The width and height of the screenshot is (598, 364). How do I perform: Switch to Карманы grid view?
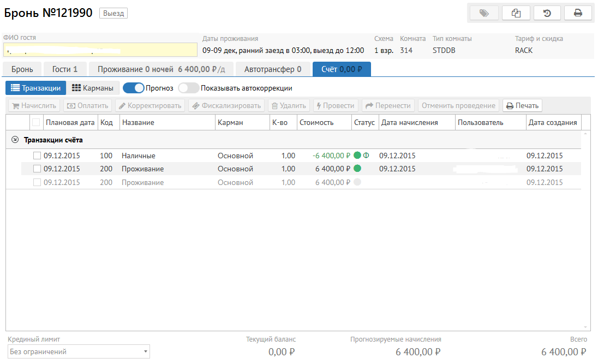pyautogui.click(x=93, y=88)
